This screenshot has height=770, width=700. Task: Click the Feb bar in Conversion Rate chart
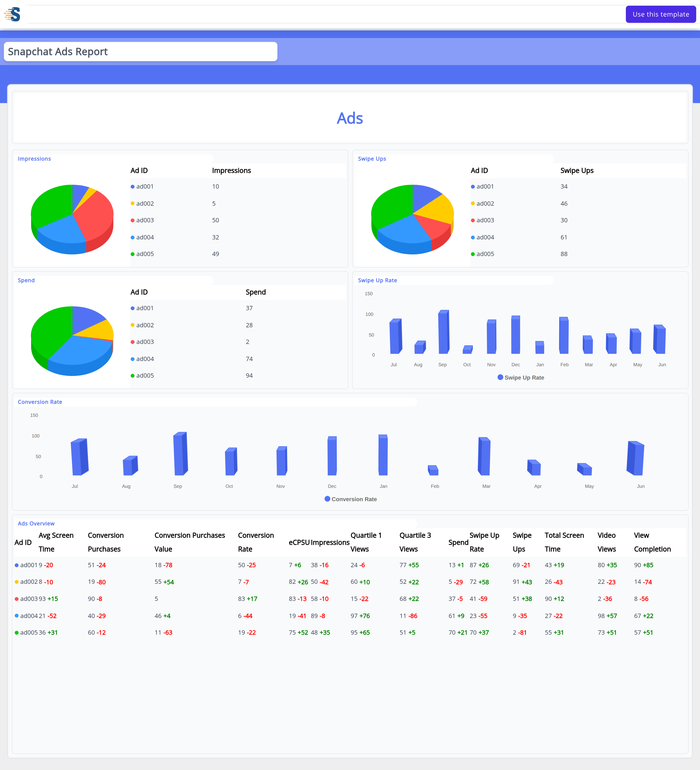point(433,470)
